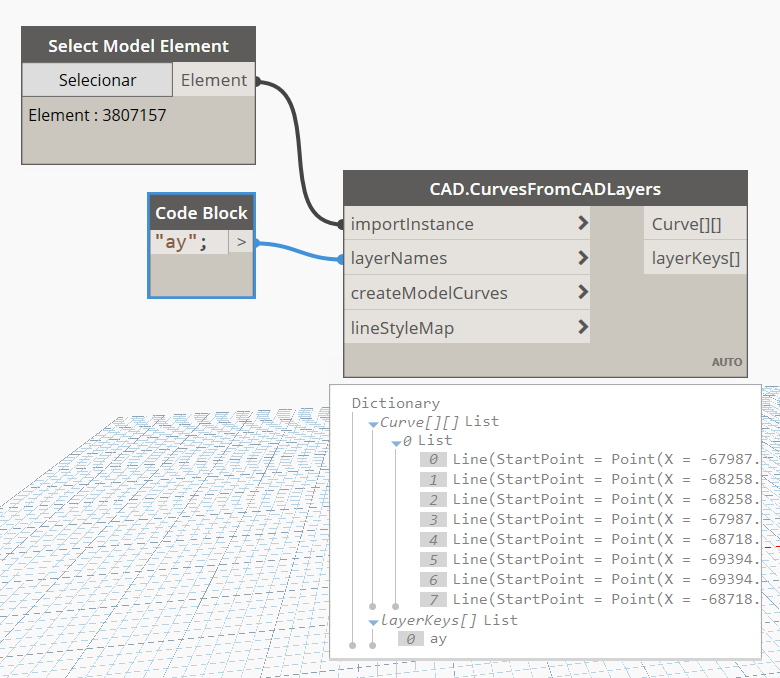The image size is (780, 678).
Task: Click the createModelCurves input port
Action: [467, 292]
